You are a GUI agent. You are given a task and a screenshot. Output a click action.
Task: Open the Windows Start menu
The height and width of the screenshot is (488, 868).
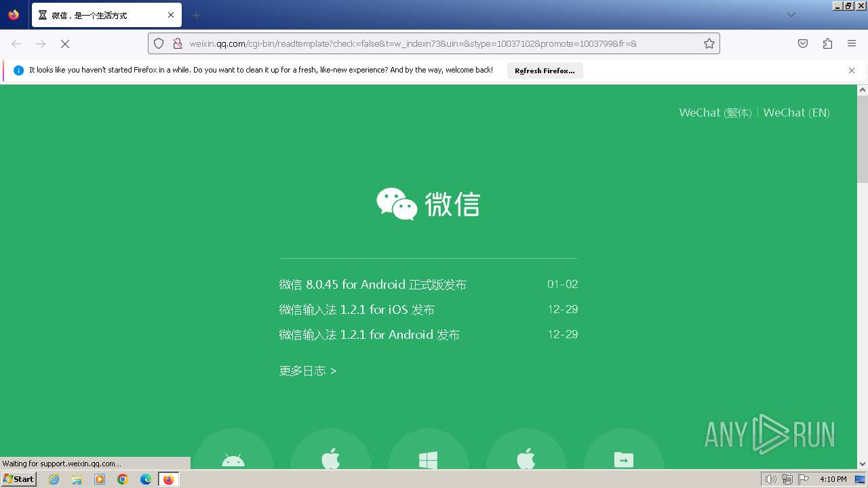(19, 479)
